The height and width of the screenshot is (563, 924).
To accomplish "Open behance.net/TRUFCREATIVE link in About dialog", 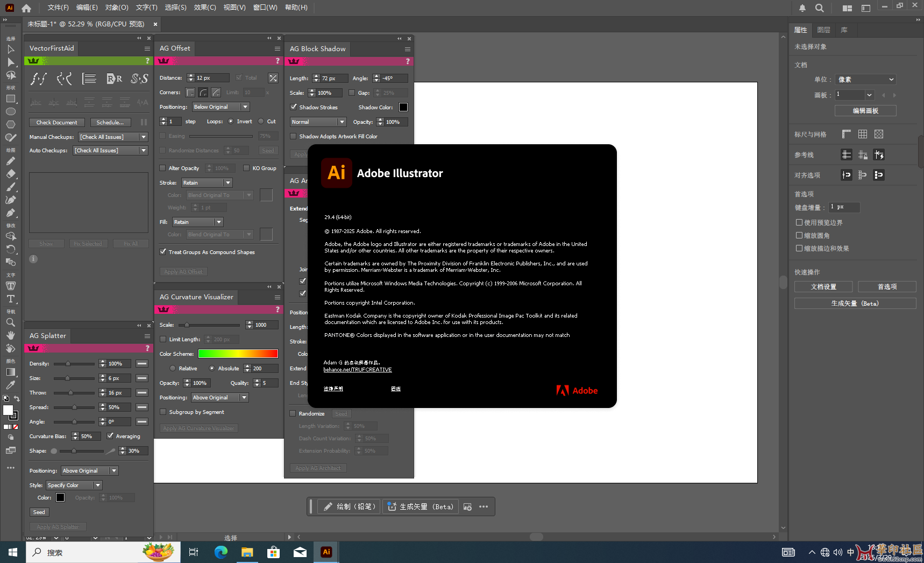I will pyautogui.click(x=358, y=370).
